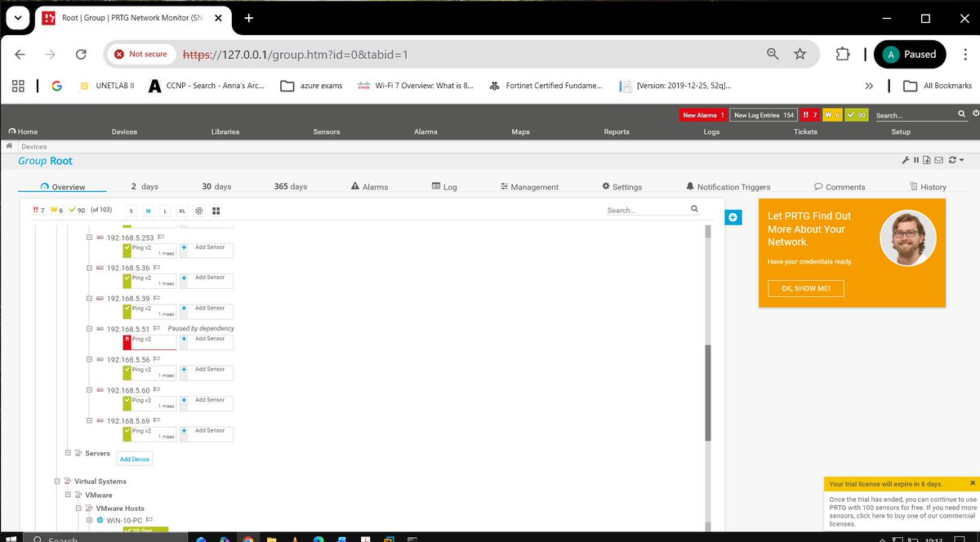The image size is (980, 542).
Task: Click Add Device under Servers
Action: pyautogui.click(x=135, y=459)
